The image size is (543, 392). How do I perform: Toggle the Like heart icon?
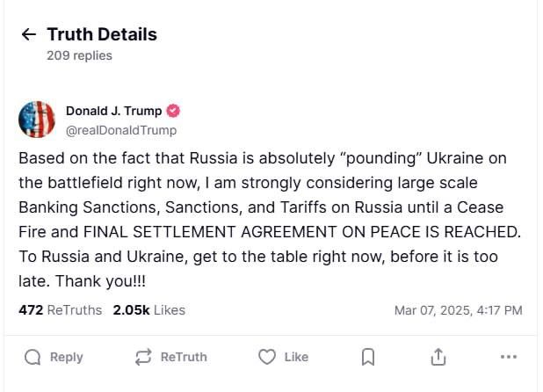point(267,357)
